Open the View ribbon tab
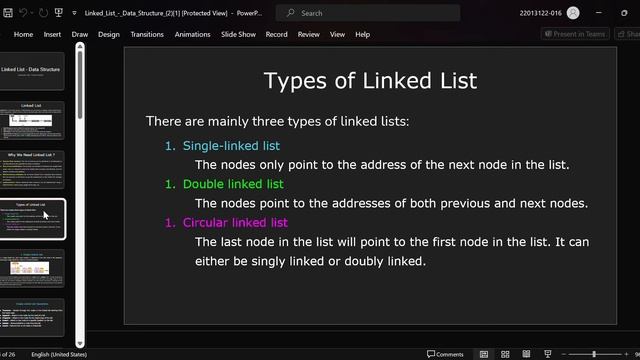Image resolution: width=640 pixels, height=360 pixels. coord(337,35)
